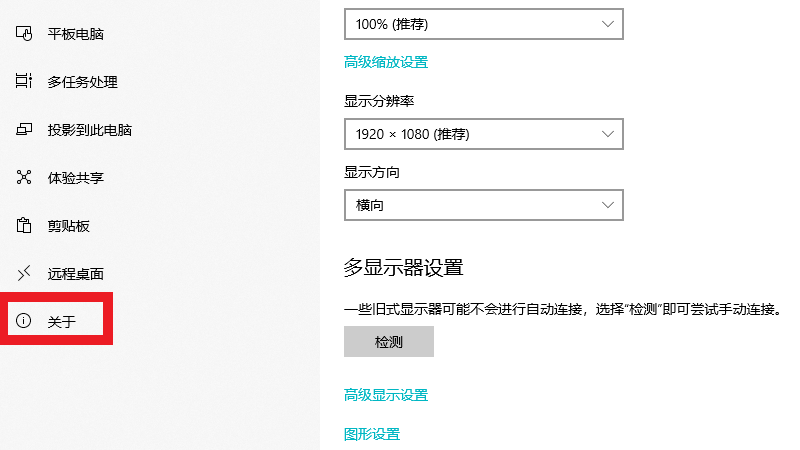Click the 剪贴板 clipboard icon
Image resolution: width=800 pixels, height=450 pixels.
[25, 226]
